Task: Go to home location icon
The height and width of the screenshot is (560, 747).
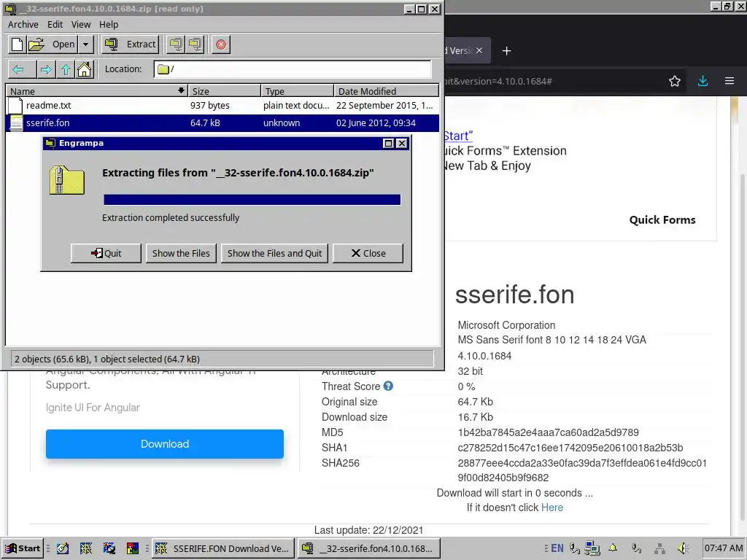Action: click(85, 69)
